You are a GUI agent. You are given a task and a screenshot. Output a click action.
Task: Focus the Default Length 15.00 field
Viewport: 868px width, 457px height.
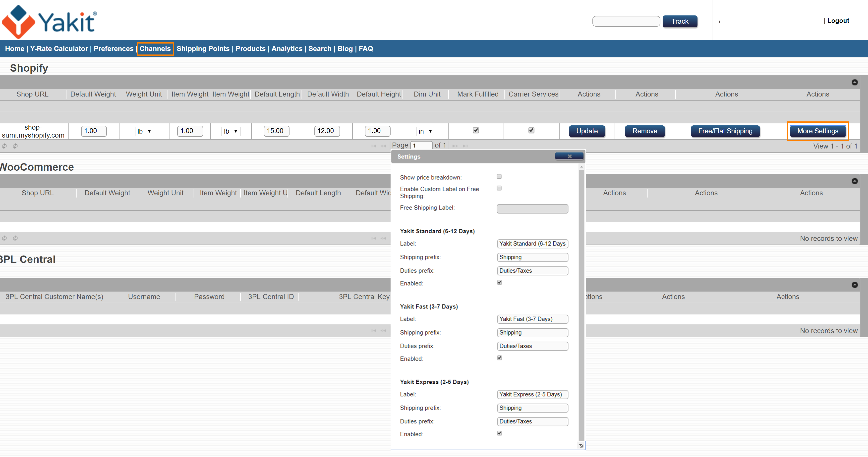click(x=276, y=131)
